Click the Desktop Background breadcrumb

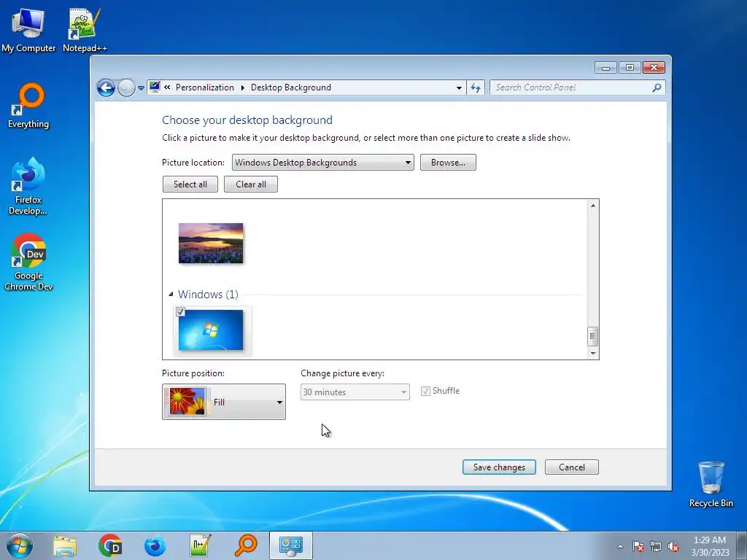click(290, 87)
